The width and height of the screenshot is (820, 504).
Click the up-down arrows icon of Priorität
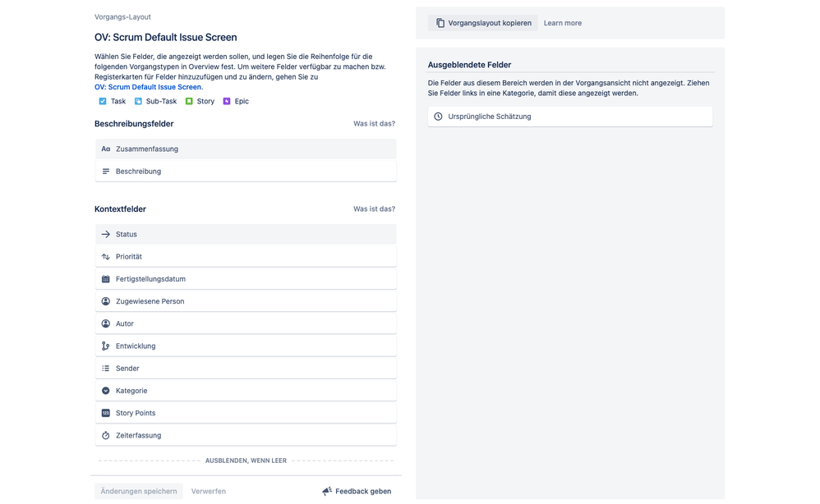point(106,256)
